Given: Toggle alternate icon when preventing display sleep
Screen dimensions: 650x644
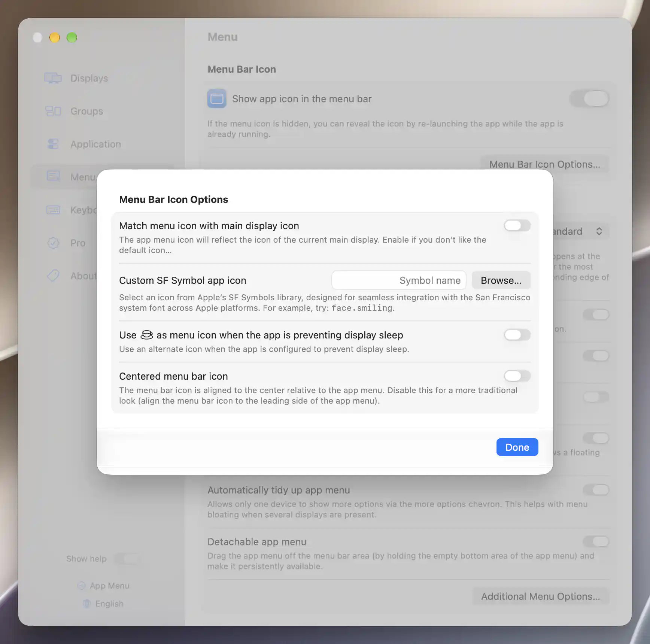Looking at the screenshot, I should (517, 335).
